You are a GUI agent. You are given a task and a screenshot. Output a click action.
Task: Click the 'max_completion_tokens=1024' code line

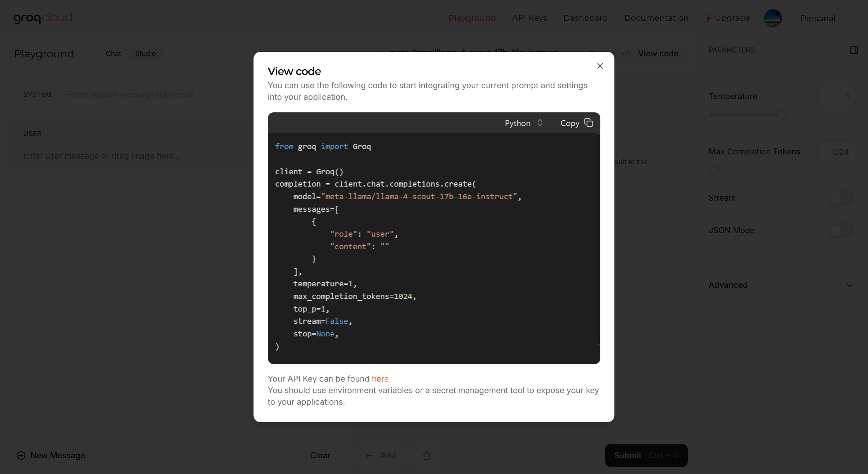355,297
